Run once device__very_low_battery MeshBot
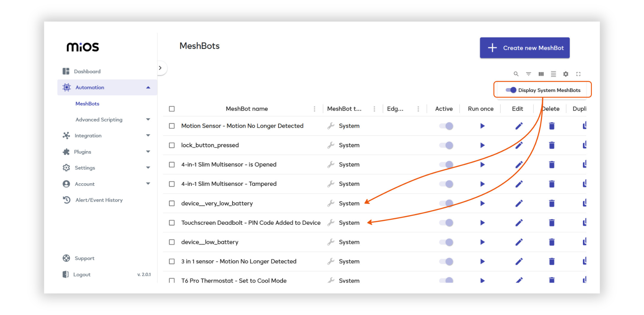The image size is (644, 315). click(x=482, y=203)
